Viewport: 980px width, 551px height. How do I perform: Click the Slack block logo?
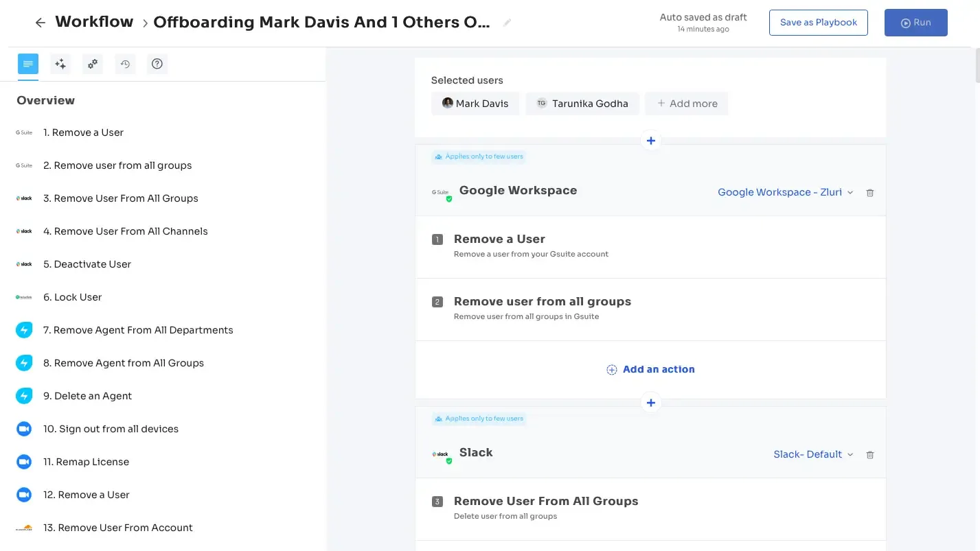tap(442, 455)
